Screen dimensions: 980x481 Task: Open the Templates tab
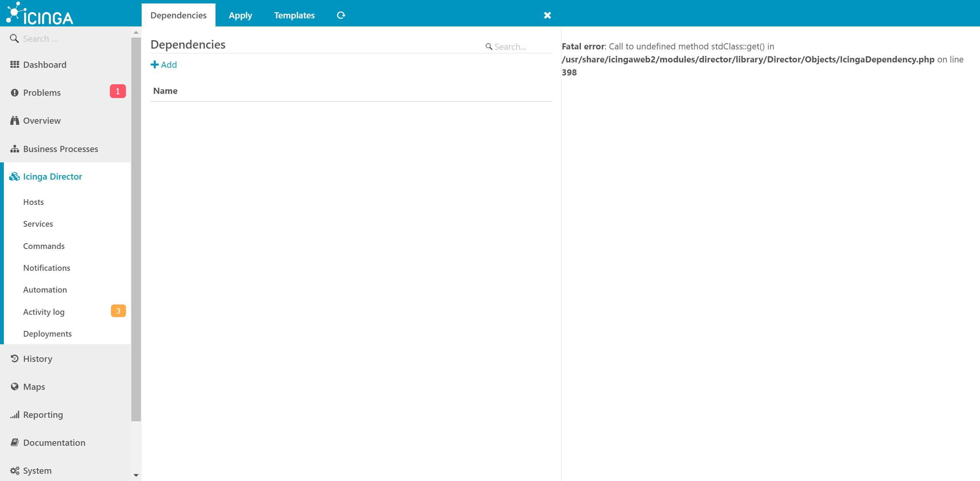[294, 15]
